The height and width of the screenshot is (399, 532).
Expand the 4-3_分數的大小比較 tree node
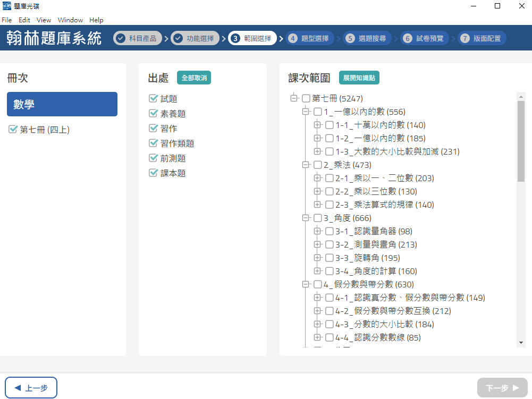tap(318, 324)
